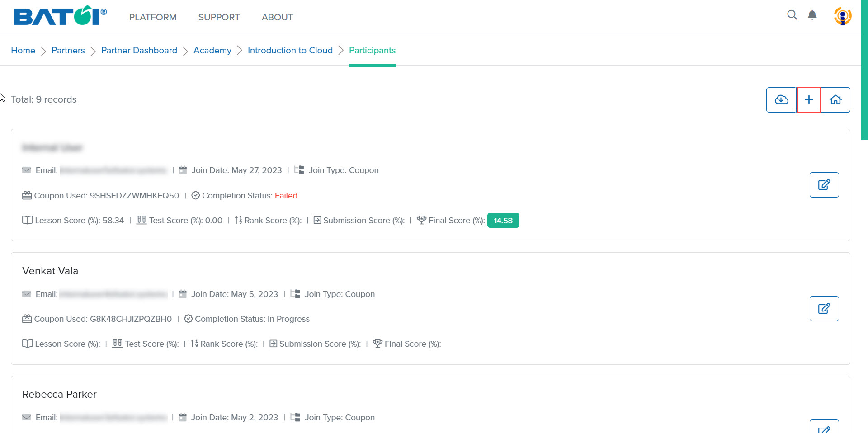Go to Home breadcrumb link
Viewport: 868px width, 433px height.
tap(23, 50)
